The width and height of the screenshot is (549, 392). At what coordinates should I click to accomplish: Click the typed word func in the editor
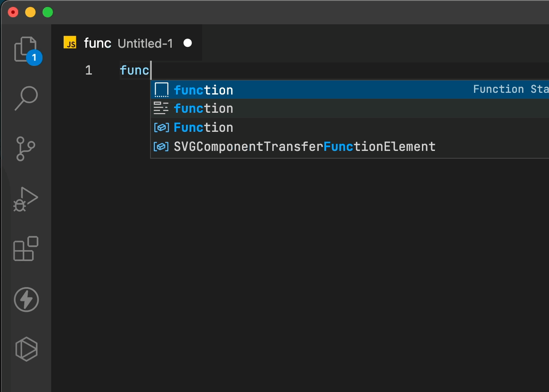pyautogui.click(x=134, y=70)
